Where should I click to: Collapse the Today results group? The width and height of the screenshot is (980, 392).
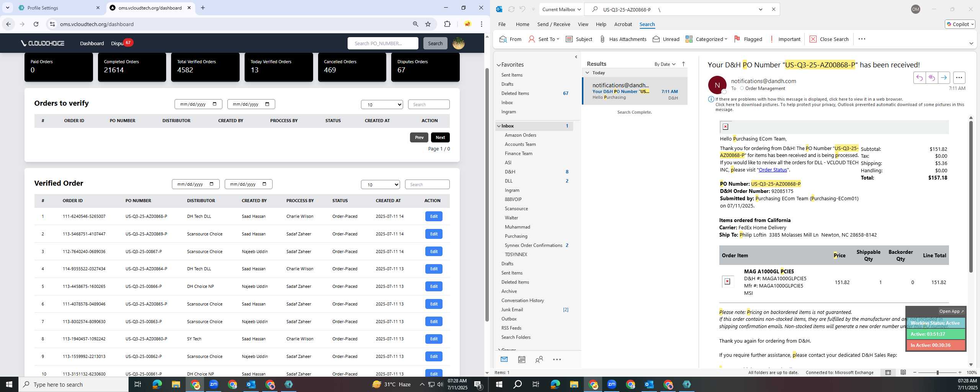click(x=587, y=73)
